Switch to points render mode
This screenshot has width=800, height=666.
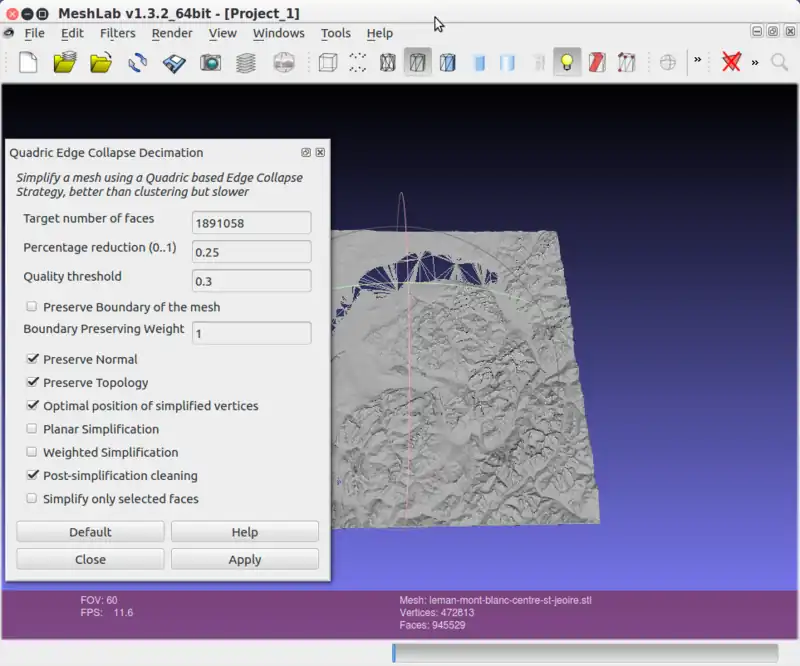pyautogui.click(x=357, y=63)
